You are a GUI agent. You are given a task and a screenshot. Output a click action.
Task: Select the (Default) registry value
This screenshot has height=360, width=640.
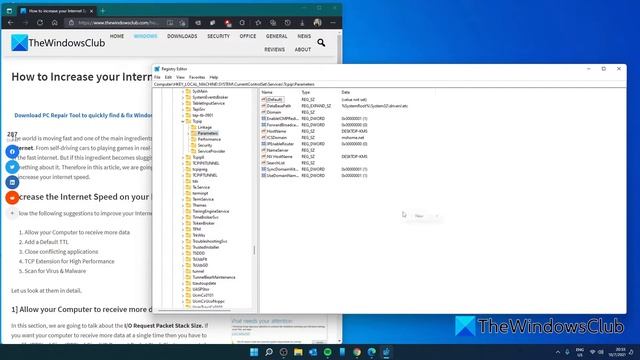tap(274, 100)
